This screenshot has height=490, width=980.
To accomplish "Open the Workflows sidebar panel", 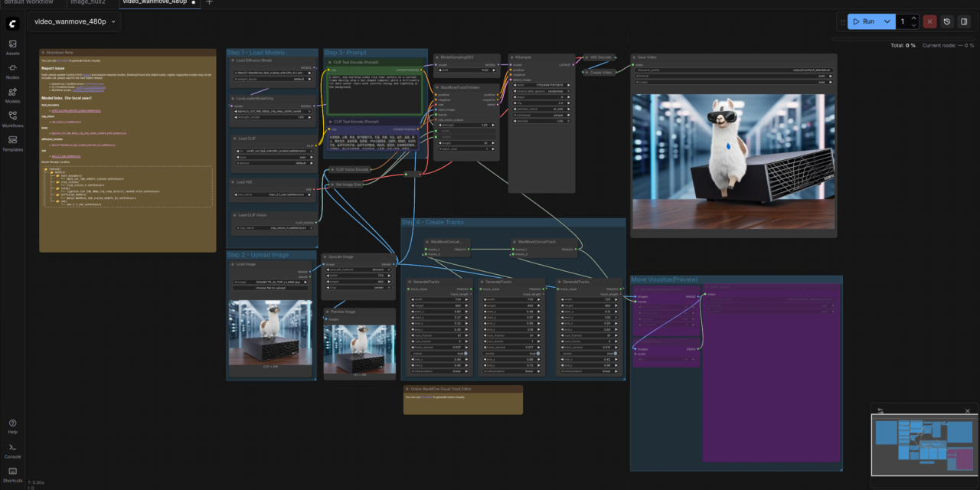I will click(12, 114).
